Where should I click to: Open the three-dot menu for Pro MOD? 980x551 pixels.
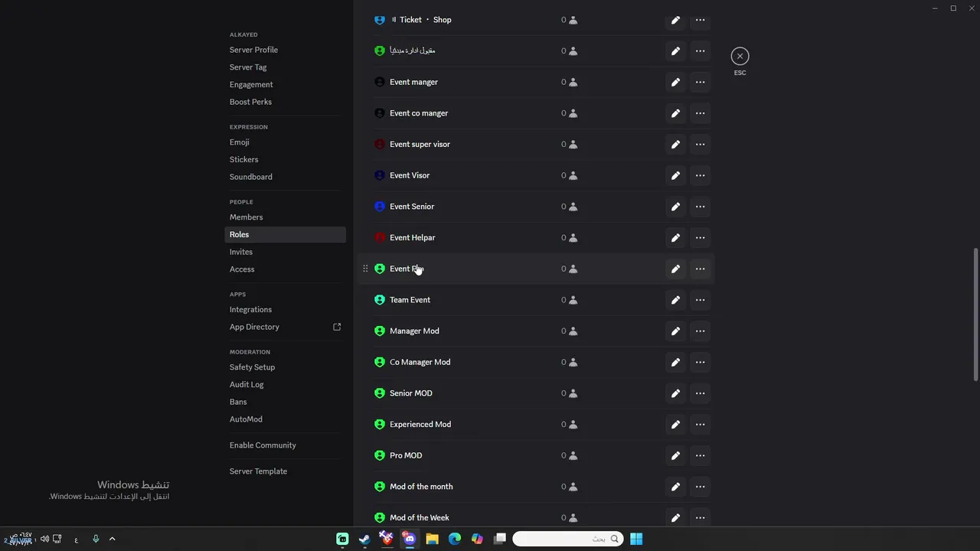coord(700,455)
